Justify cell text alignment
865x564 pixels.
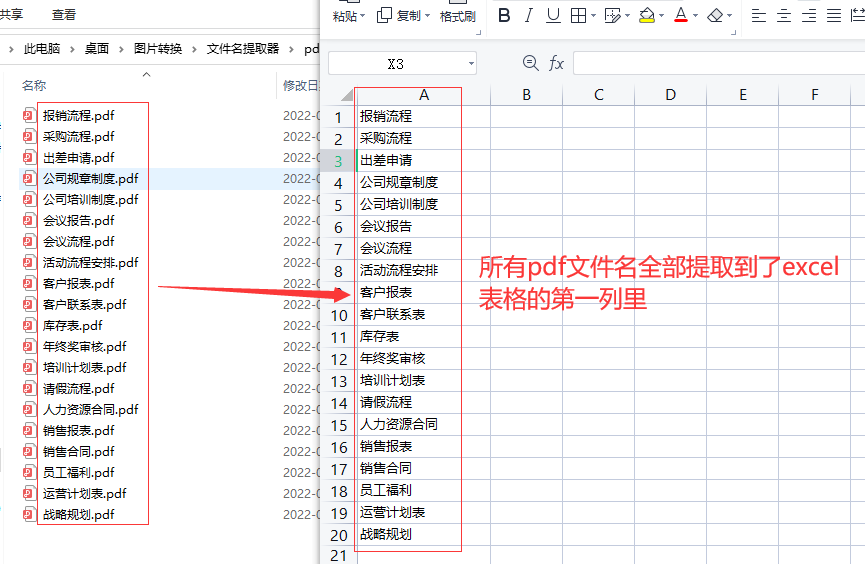point(834,15)
